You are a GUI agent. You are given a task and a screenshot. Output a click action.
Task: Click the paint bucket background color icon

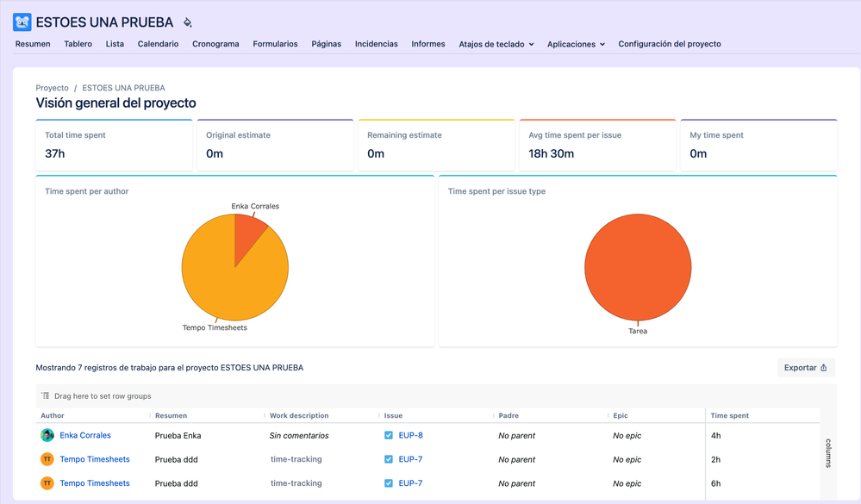click(188, 23)
